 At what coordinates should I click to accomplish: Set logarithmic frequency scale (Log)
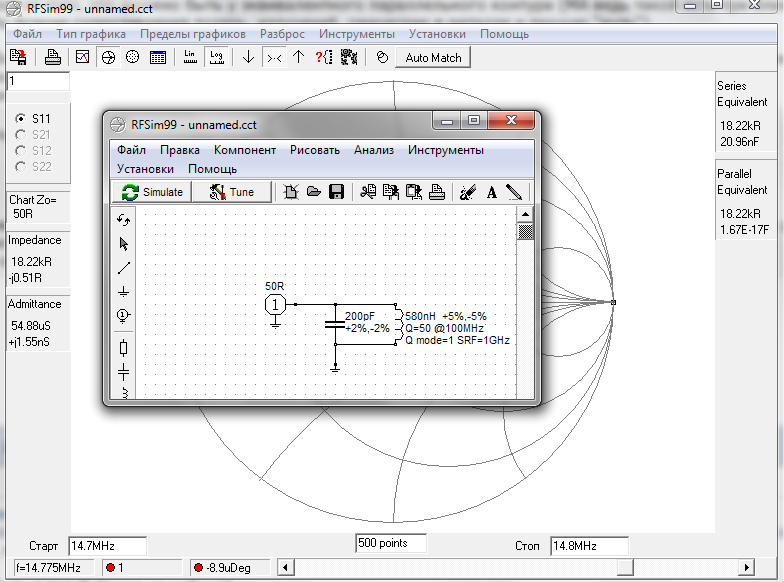[216, 58]
